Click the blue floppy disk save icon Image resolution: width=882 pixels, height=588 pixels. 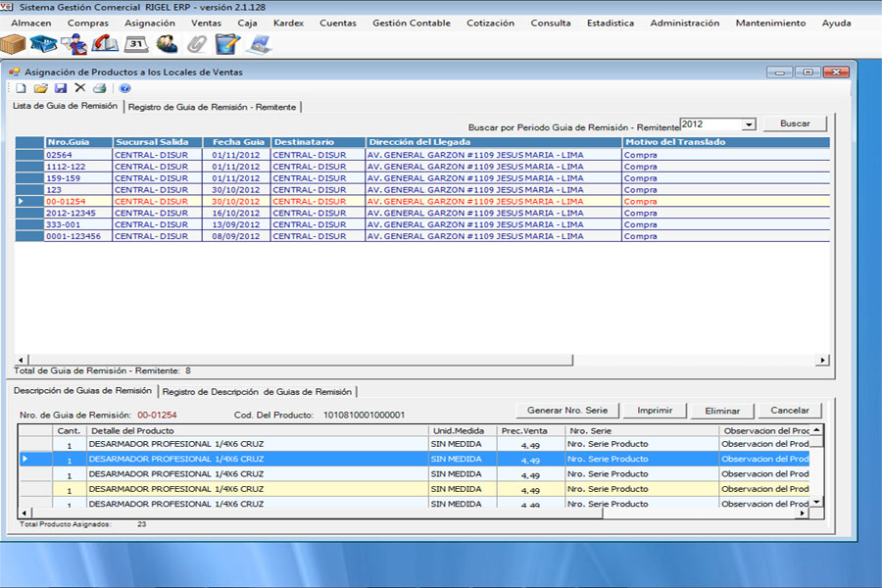[61, 88]
